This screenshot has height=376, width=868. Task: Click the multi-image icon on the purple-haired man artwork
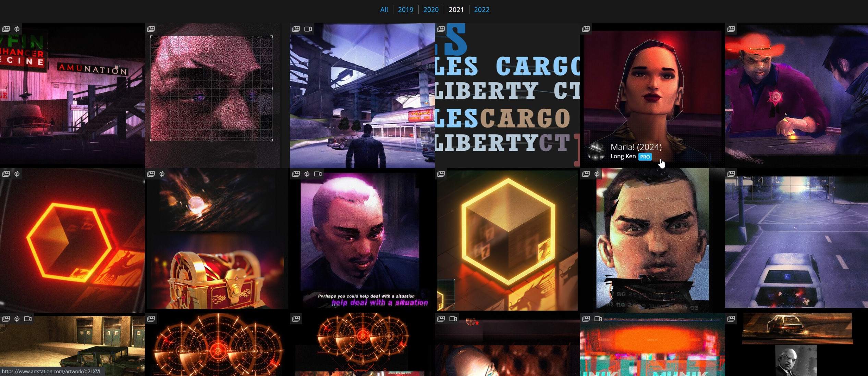tap(296, 174)
